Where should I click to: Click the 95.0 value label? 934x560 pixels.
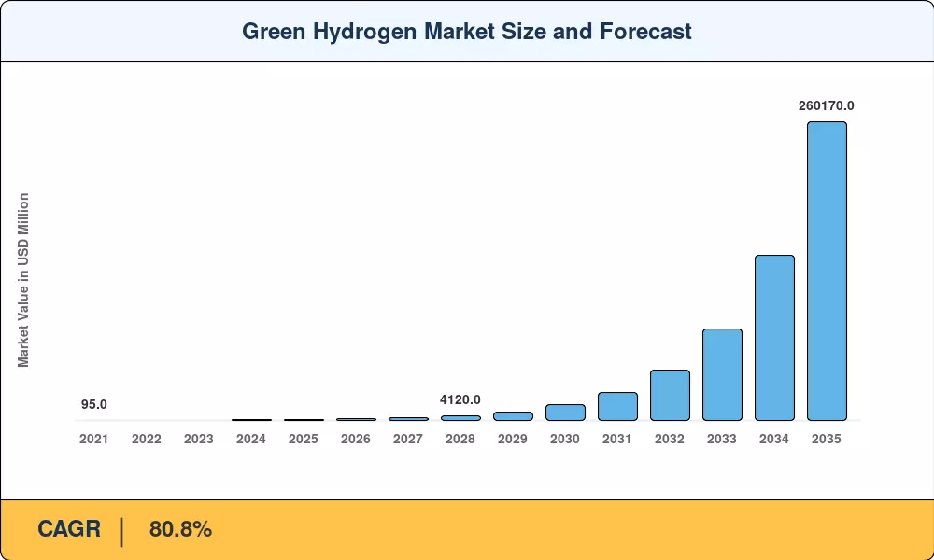[x=94, y=405]
